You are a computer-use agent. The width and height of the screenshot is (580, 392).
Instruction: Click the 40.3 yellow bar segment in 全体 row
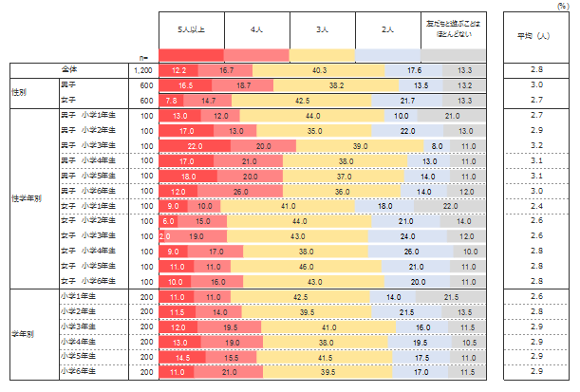click(320, 70)
